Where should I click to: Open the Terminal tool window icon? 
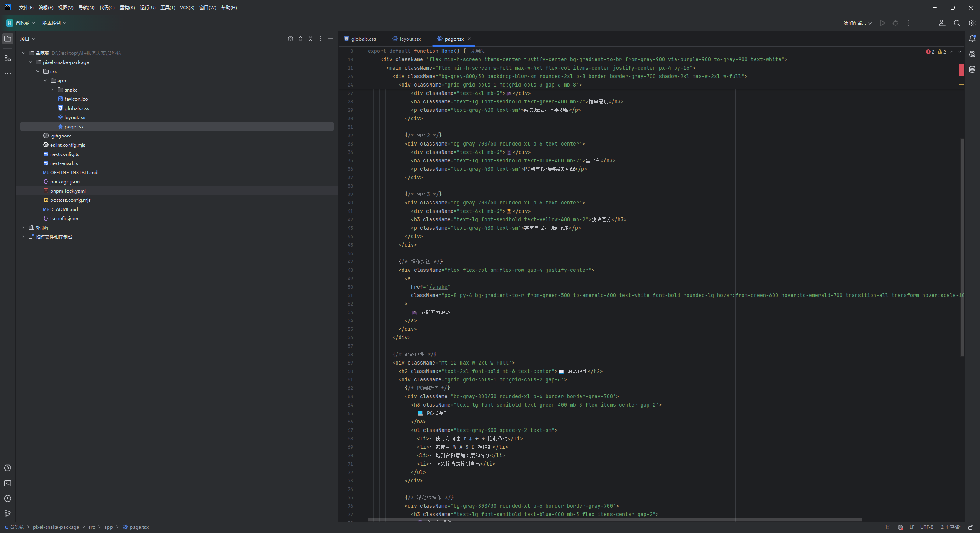8,483
